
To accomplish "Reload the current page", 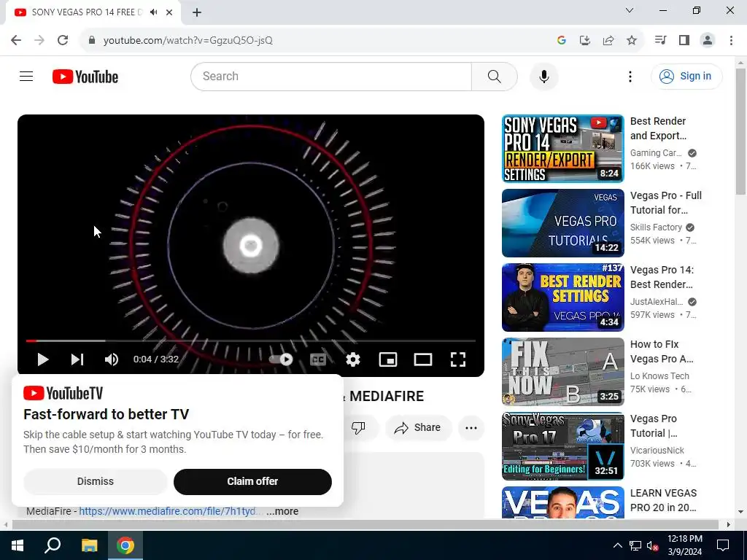I will (x=63, y=40).
